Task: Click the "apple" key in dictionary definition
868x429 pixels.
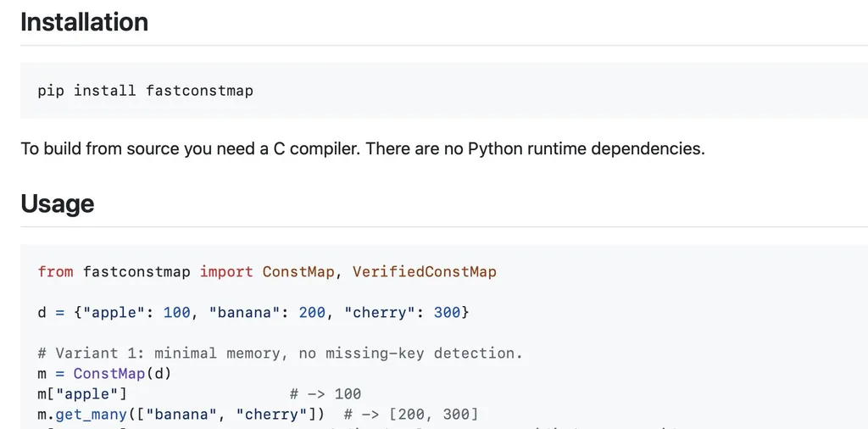Action: 114,313
